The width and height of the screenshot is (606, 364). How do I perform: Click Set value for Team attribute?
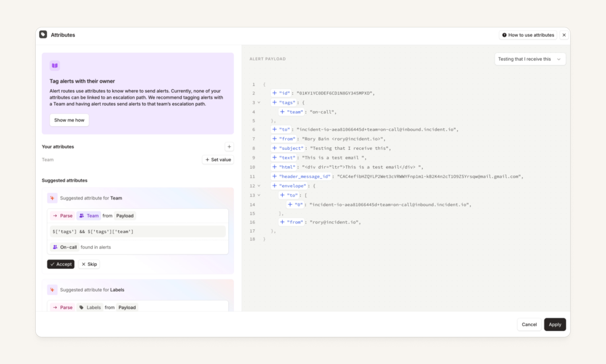click(218, 160)
